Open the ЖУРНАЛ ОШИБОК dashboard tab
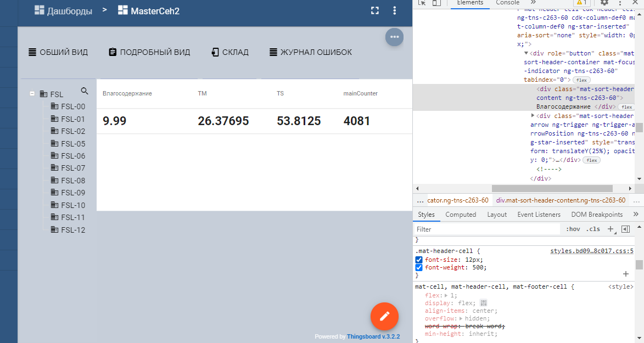The width and height of the screenshot is (644, 343). (310, 52)
